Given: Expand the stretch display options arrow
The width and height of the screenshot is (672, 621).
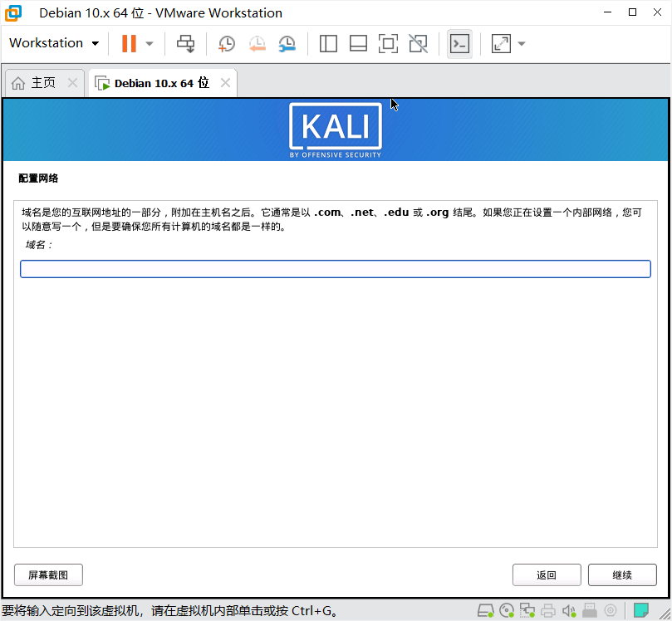Looking at the screenshot, I should [x=522, y=44].
